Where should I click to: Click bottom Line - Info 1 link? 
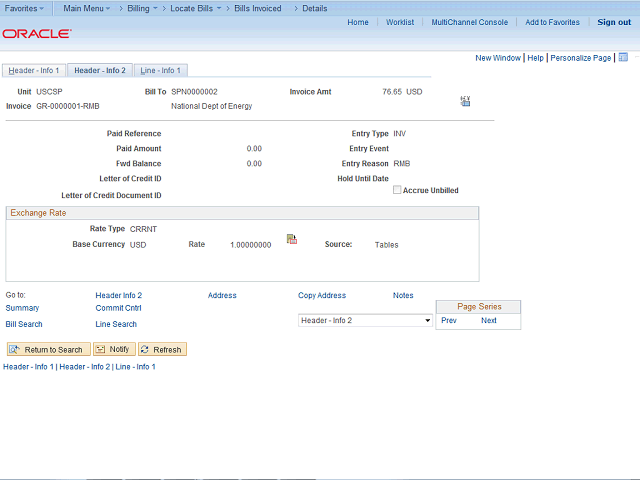coord(136,367)
